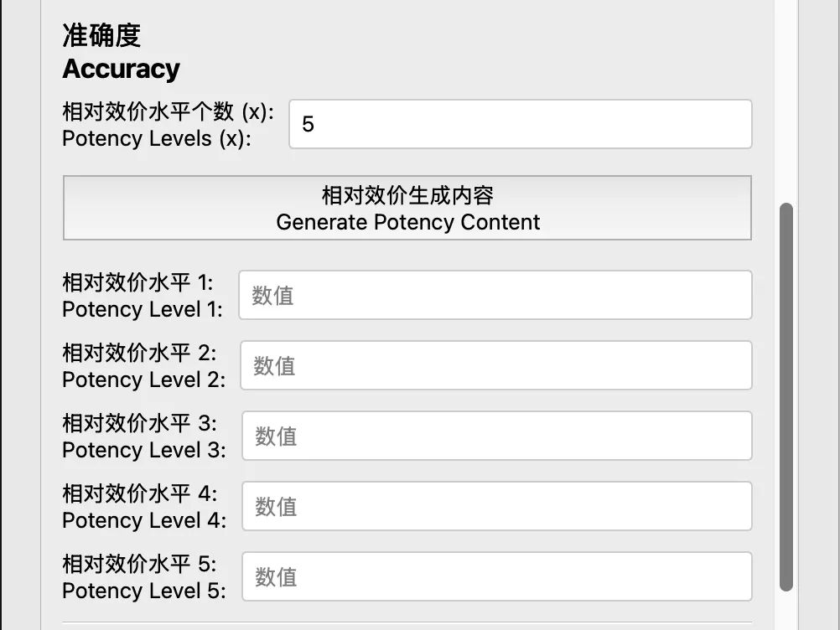Viewport: 840px width, 630px height.
Task: Click the bold Accuracy heading
Action: (x=121, y=69)
